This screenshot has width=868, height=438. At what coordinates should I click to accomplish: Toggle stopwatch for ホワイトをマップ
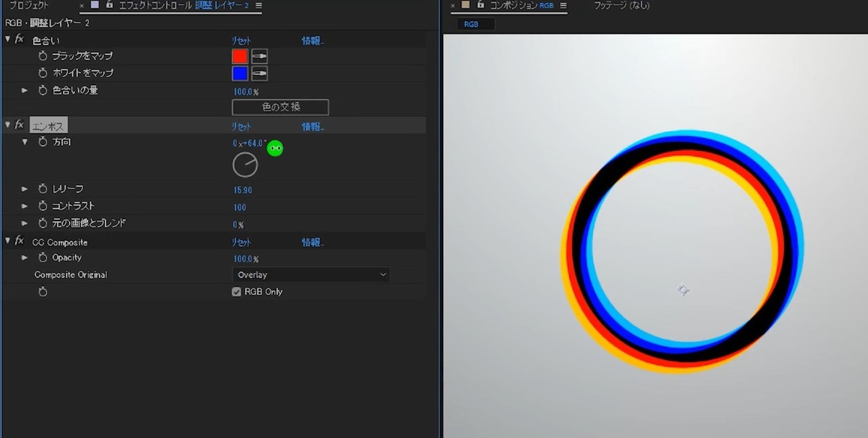[43, 73]
